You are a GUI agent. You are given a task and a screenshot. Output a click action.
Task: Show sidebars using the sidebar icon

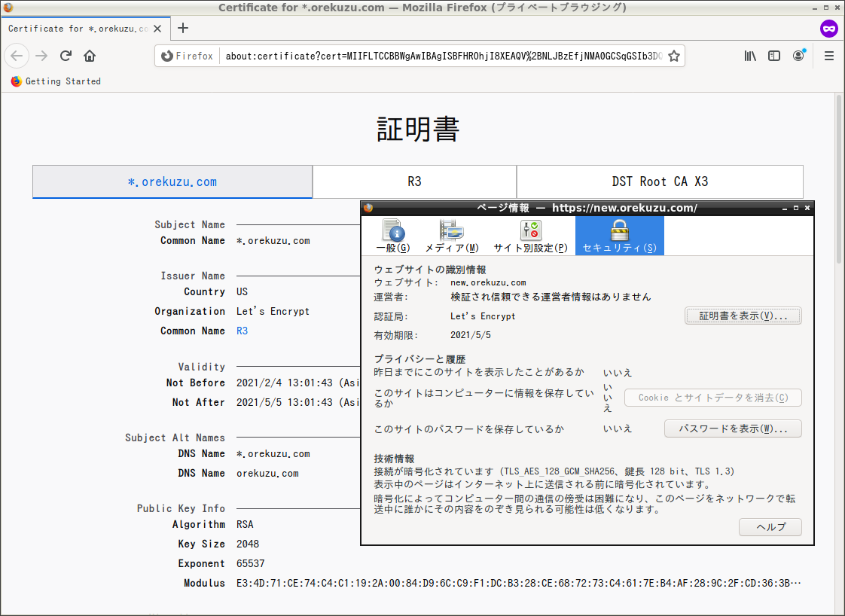(x=774, y=56)
